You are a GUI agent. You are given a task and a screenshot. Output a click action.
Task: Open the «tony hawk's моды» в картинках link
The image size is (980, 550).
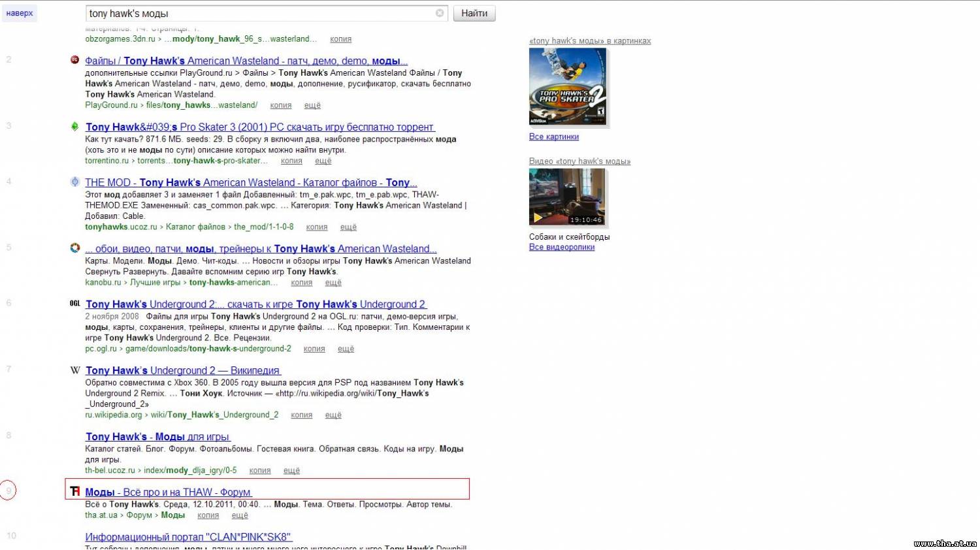(x=590, y=40)
